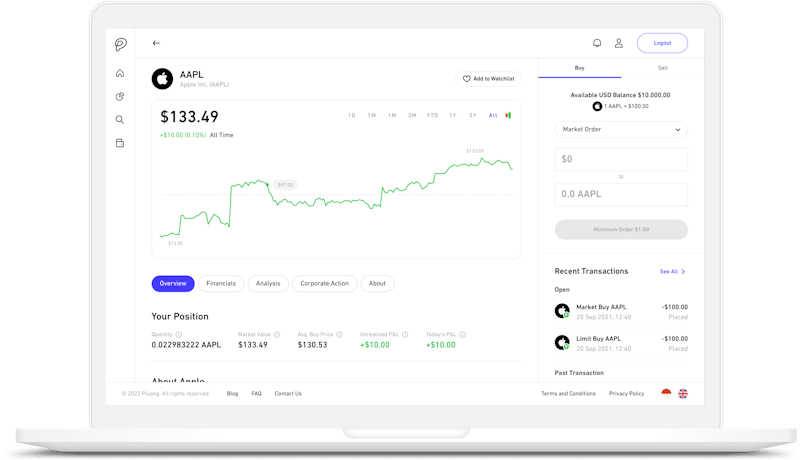
Task: Open the FAQ footer link
Action: (256, 394)
